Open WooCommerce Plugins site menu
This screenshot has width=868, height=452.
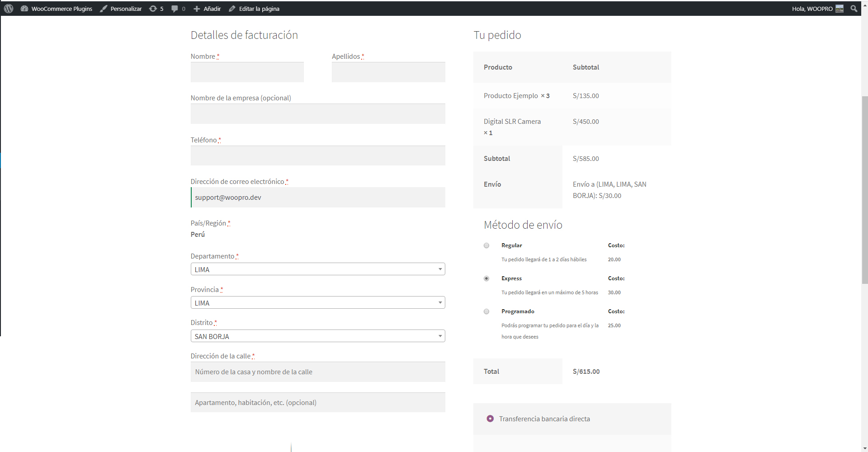click(61, 9)
